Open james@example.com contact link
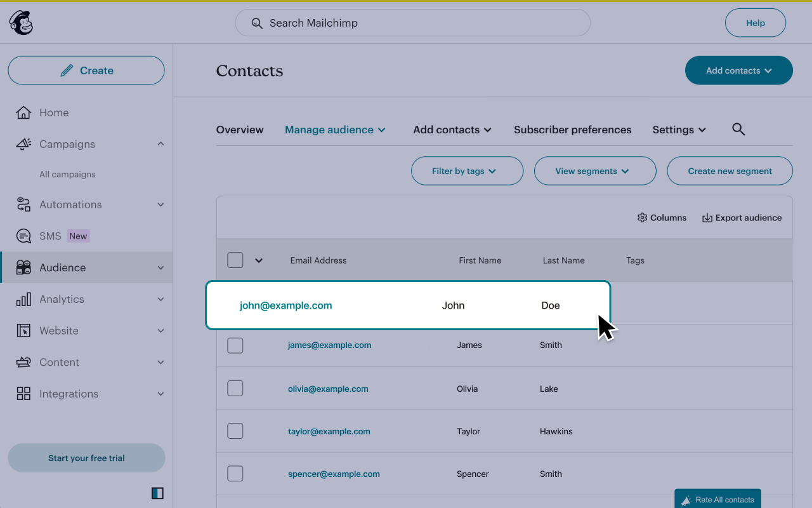The image size is (812, 508). pyautogui.click(x=329, y=345)
